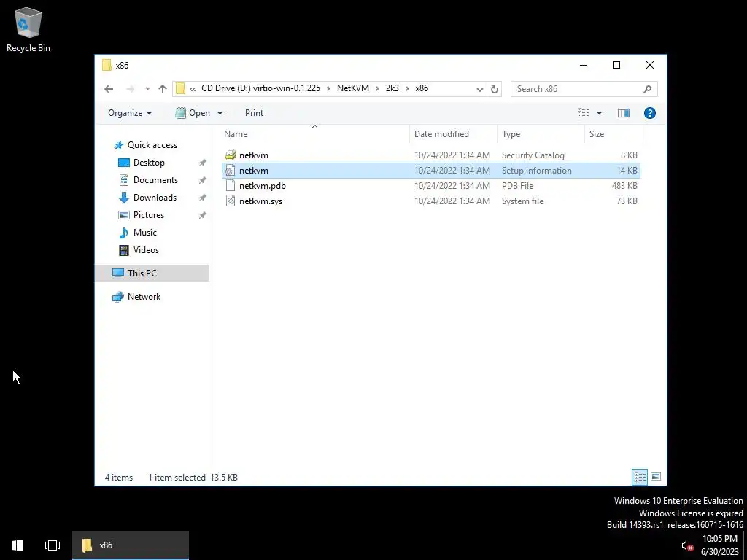The image size is (747, 560).
Task: Open the Organize menu
Action: coord(130,113)
